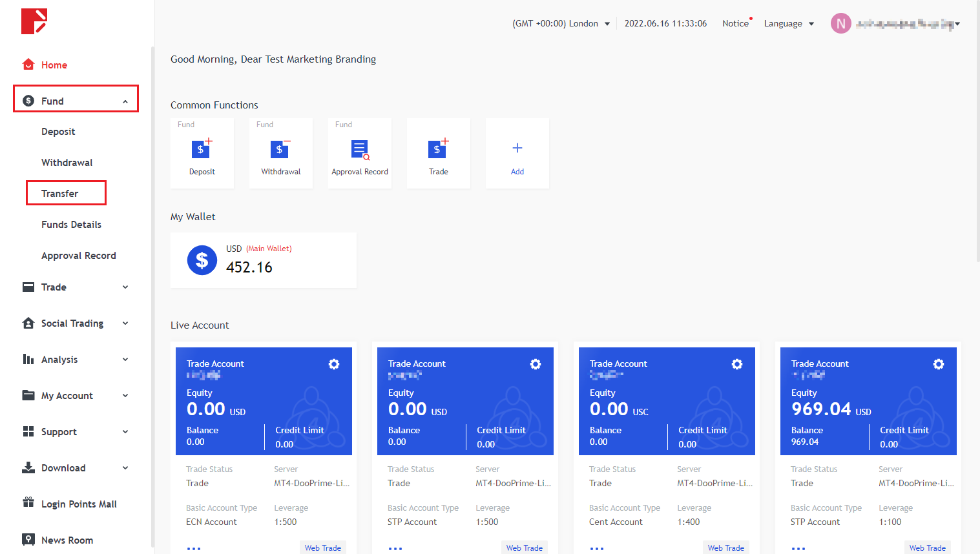Click the Add plus icon for functions
980x554 pixels.
click(x=517, y=149)
